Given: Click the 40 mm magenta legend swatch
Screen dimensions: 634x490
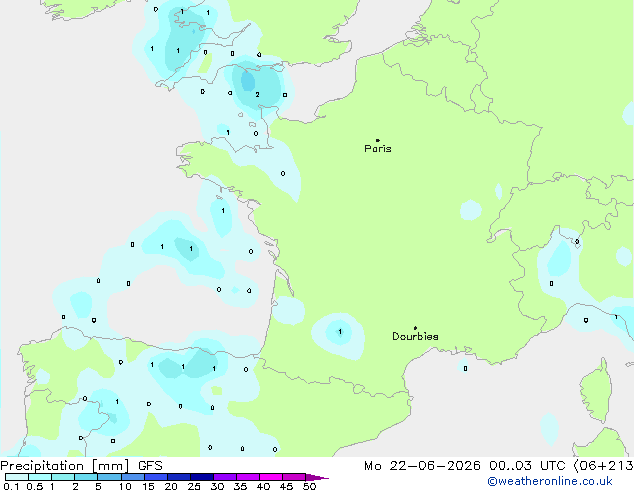Looking at the screenshot, I should [x=271, y=477].
